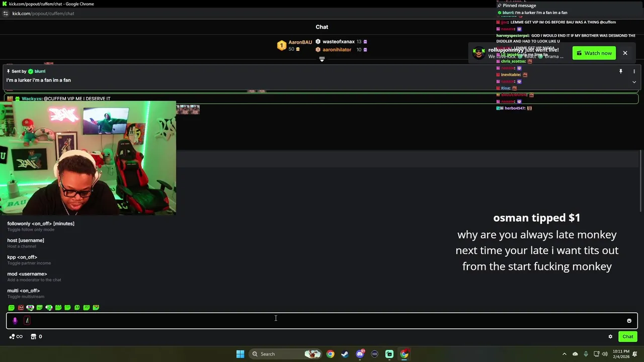
Task: Click wasteofxanax on the leaderboard
Action: [x=339, y=42]
